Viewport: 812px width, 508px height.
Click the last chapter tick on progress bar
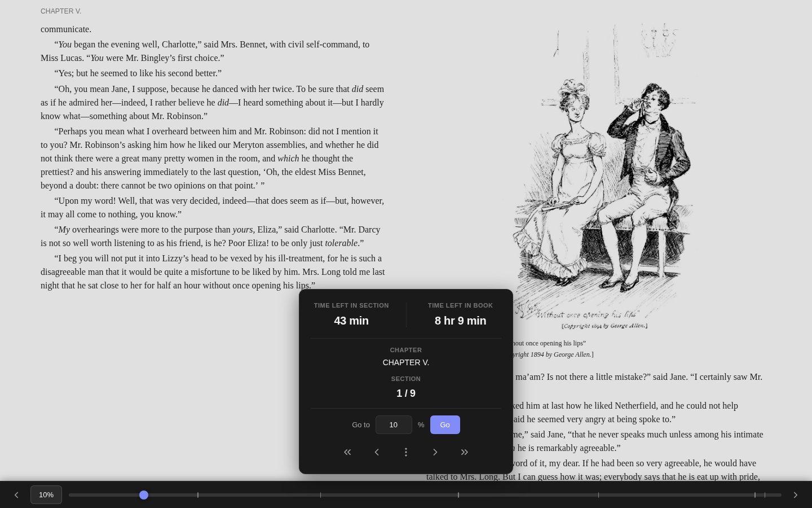(x=765, y=495)
